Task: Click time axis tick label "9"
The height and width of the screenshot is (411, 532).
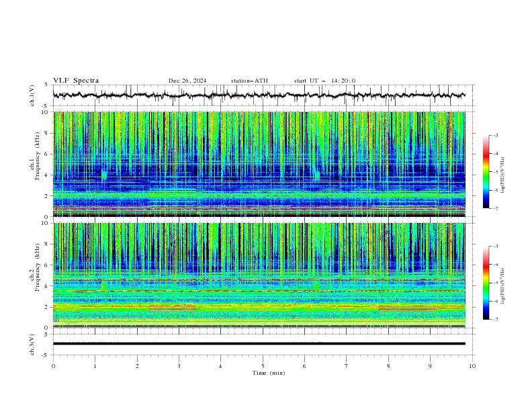Action: point(430,366)
